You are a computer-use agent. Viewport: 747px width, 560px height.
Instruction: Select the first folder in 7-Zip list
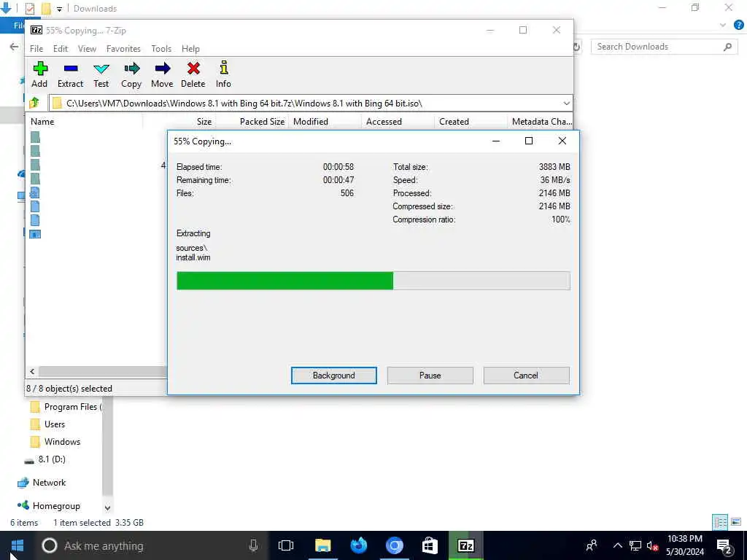click(x=35, y=137)
